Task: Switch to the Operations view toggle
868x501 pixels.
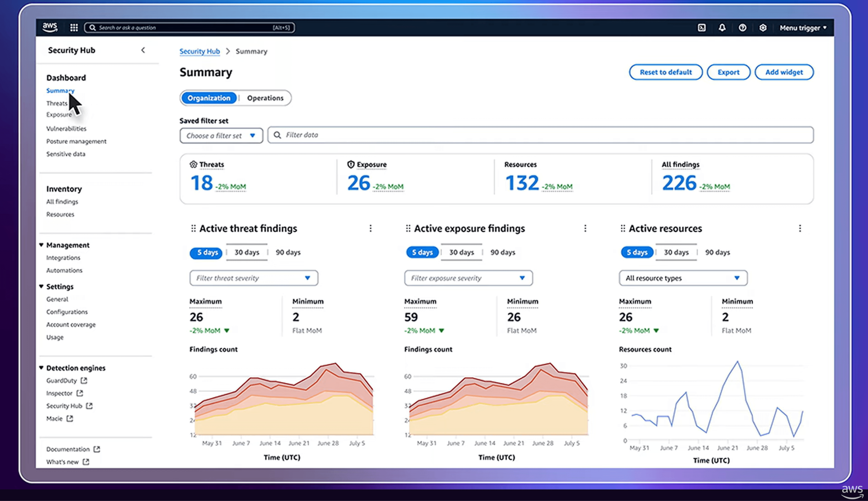Action: pos(265,98)
